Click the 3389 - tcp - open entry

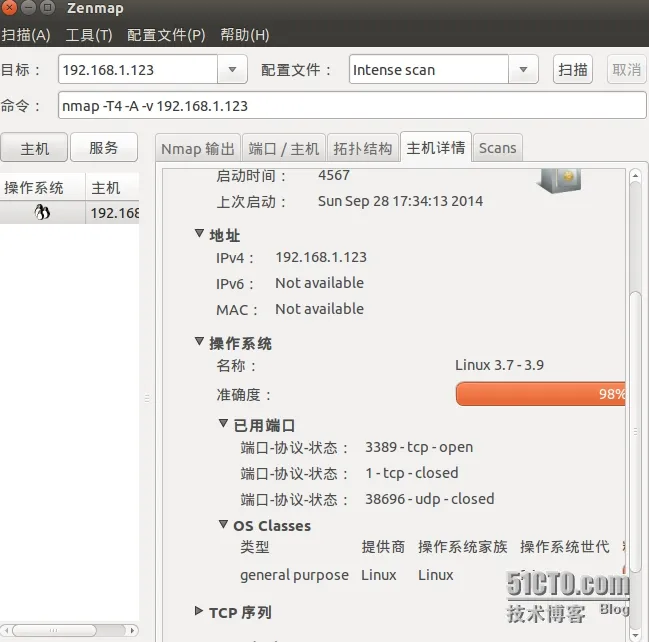click(x=419, y=447)
